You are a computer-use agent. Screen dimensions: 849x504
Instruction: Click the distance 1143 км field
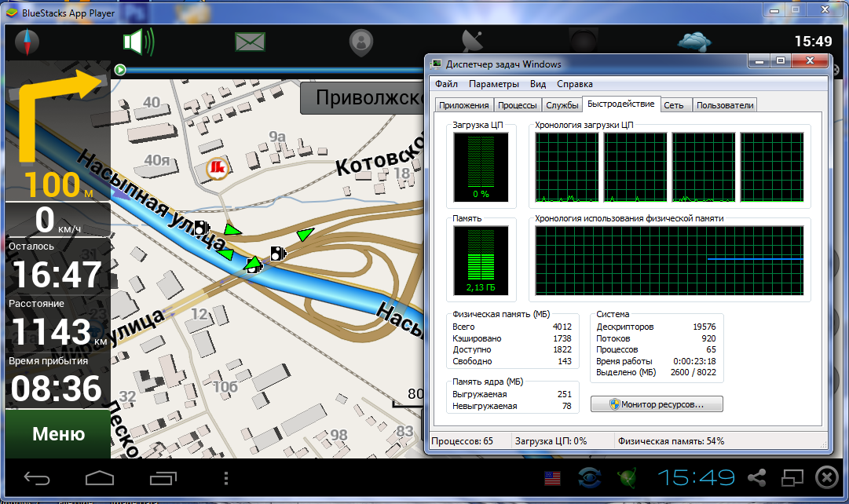point(58,323)
